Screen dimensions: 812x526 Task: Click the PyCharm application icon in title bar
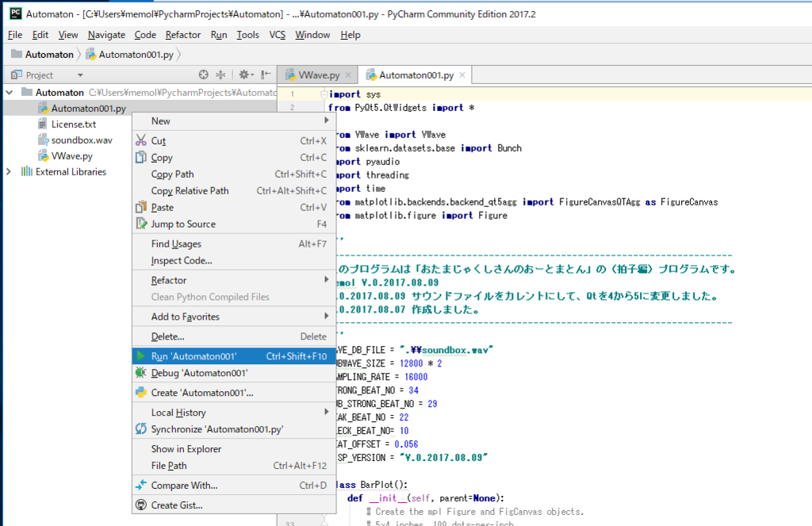16,13
